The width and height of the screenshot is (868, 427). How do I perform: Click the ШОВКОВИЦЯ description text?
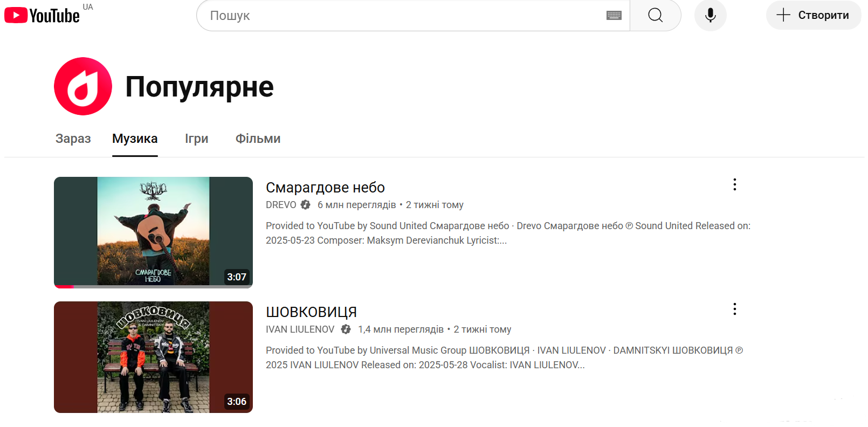[505, 357]
